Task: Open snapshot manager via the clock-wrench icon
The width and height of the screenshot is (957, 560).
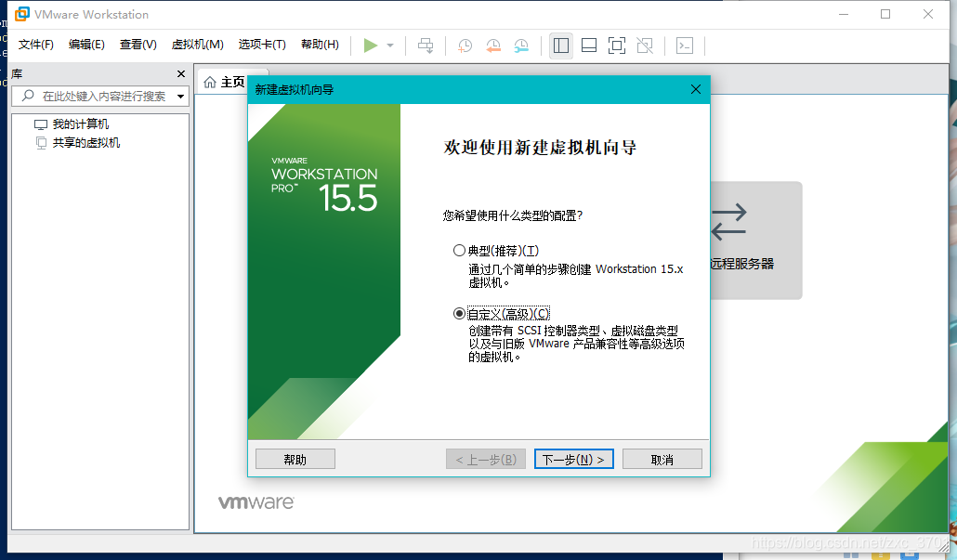Action: (521, 45)
